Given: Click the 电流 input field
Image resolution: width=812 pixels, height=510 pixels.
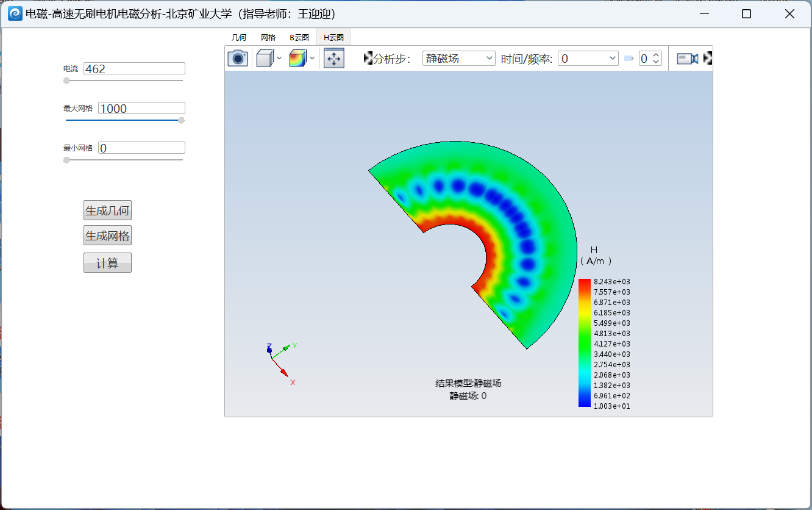Looking at the screenshot, I should point(134,69).
